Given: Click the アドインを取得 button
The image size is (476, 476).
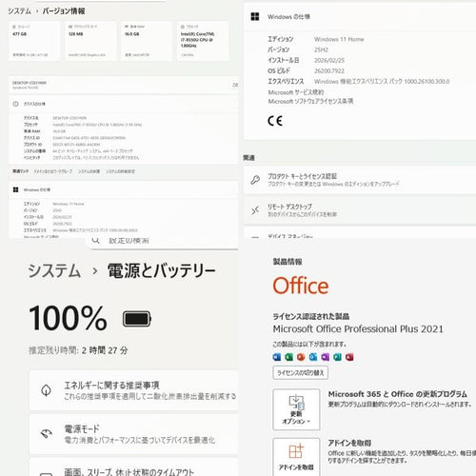Looking at the screenshot, I should tap(296, 457).
